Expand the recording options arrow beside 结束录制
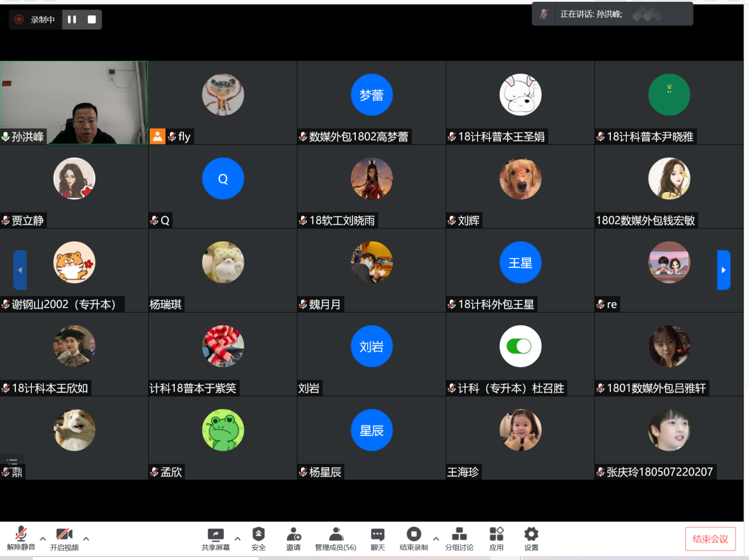 point(436,538)
